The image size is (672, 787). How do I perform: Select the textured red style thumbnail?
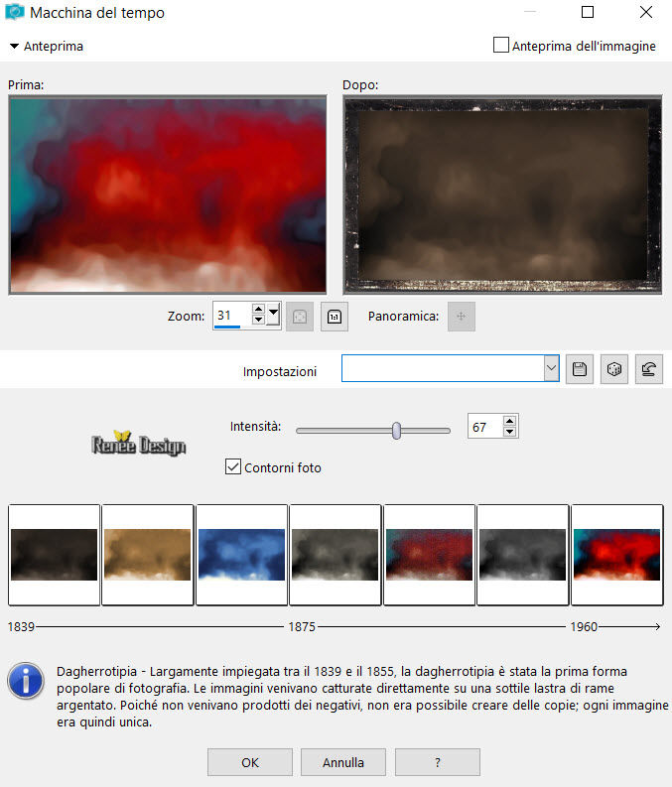pyautogui.click(x=429, y=555)
